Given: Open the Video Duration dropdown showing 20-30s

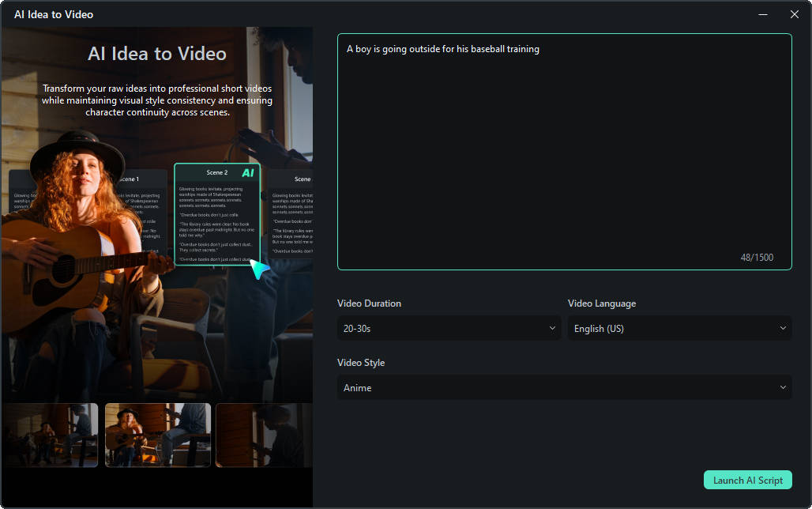Looking at the screenshot, I should (x=449, y=328).
